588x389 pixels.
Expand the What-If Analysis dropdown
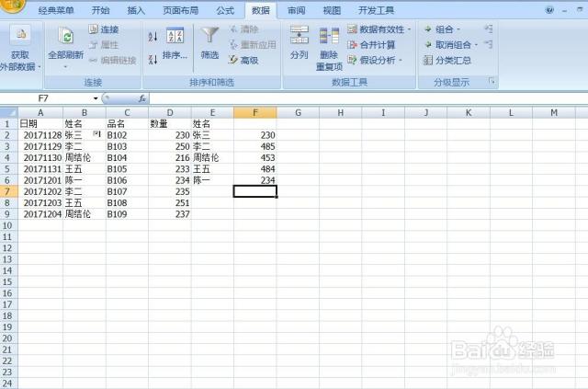(x=401, y=60)
